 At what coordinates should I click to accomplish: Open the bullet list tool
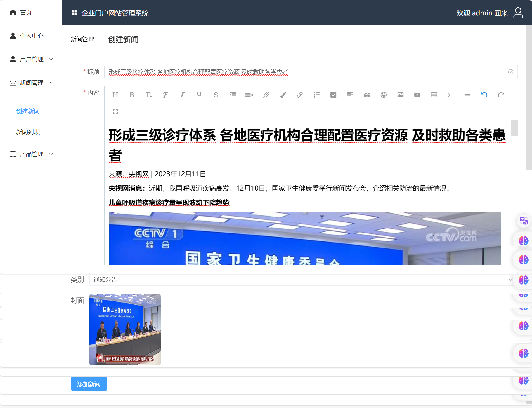316,95
